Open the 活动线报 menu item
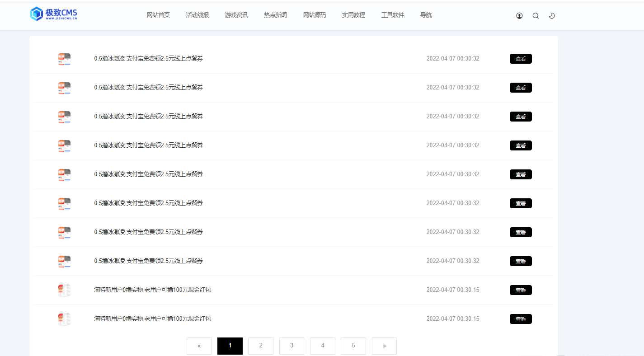Screen dimensions: 644x356 point(197,15)
